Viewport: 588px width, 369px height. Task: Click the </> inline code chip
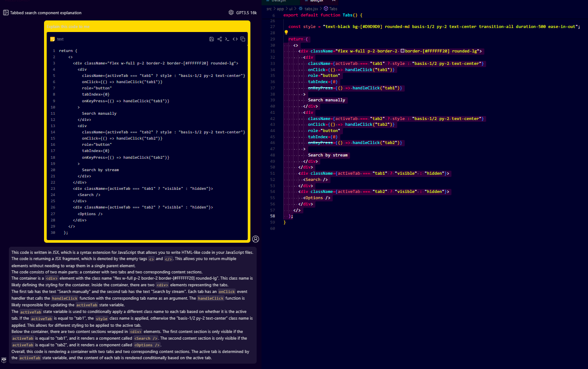pos(169,259)
